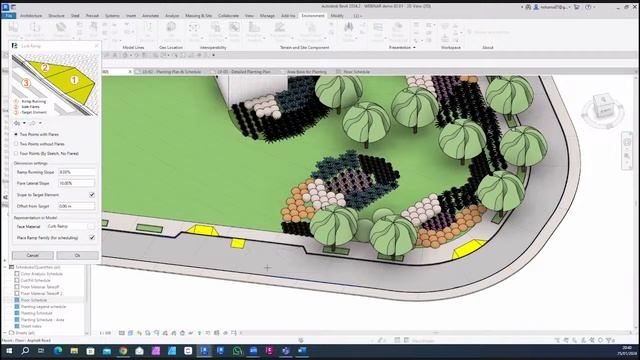640x360 pixels.
Task: Click the taskbar Search icon
Action: 25,351
